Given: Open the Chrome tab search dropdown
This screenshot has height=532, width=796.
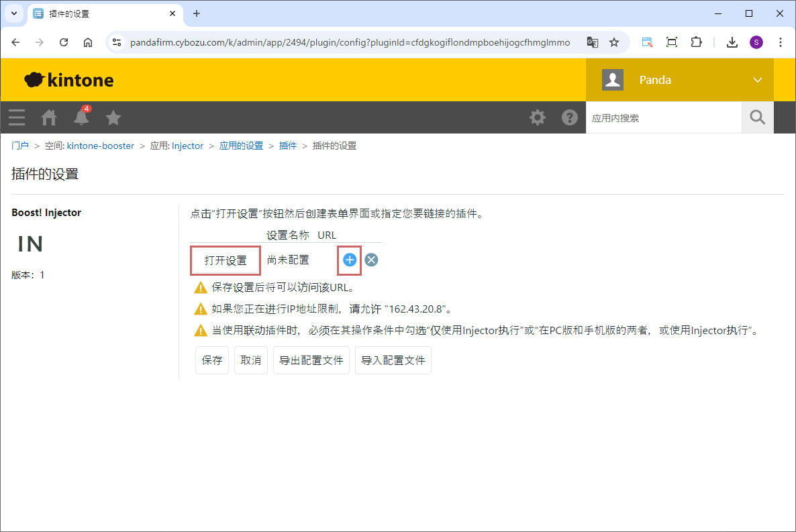Looking at the screenshot, I should pos(13,13).
